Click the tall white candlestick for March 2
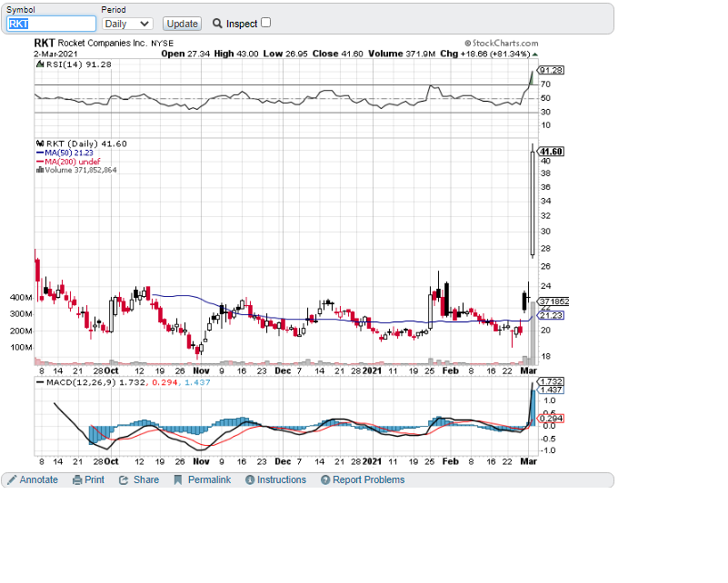The image size is (728, 583). (x=533, y=203)
